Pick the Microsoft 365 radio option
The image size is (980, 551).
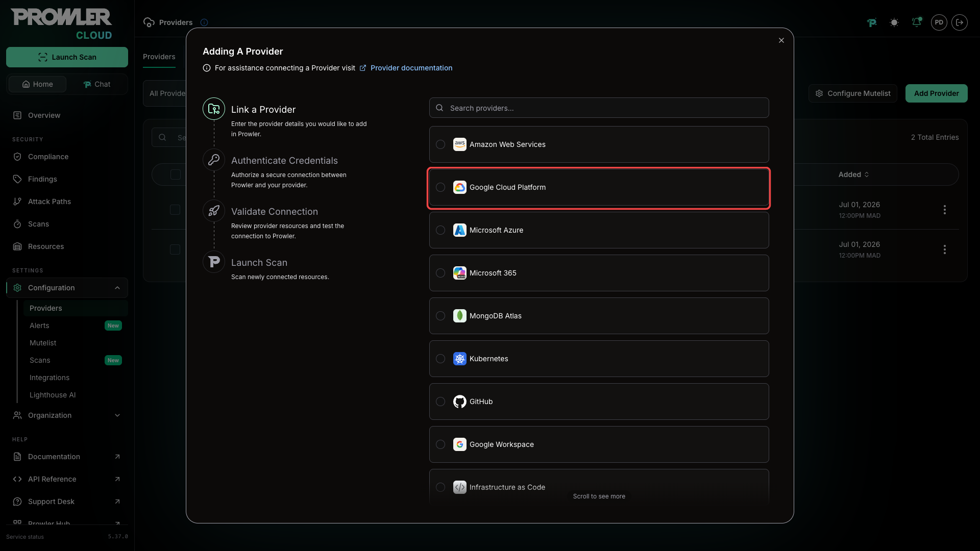(440, 273)
